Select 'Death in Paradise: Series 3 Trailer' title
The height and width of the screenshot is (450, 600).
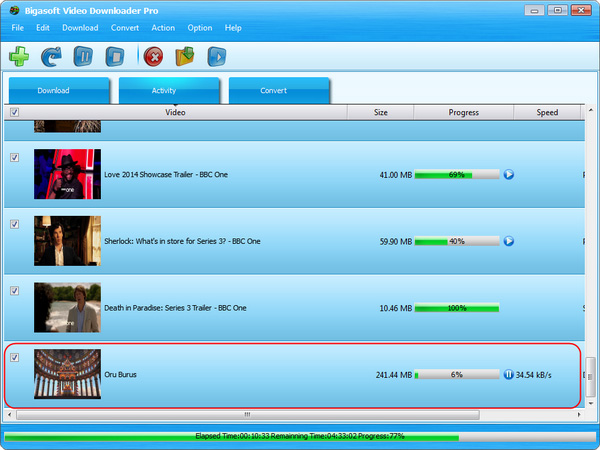coord(175,308)
